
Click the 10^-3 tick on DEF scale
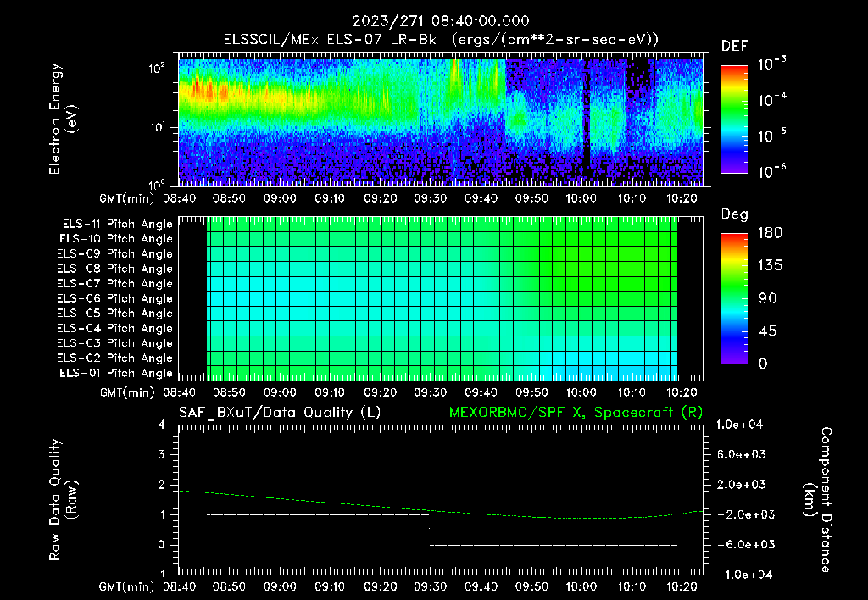coord(771,64)
